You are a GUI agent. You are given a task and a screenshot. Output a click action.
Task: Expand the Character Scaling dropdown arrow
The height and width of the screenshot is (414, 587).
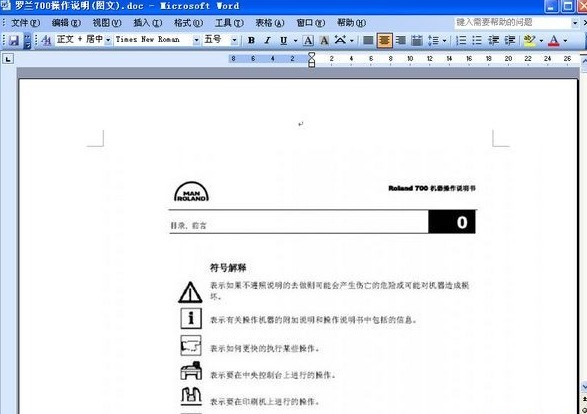point(352,40)
